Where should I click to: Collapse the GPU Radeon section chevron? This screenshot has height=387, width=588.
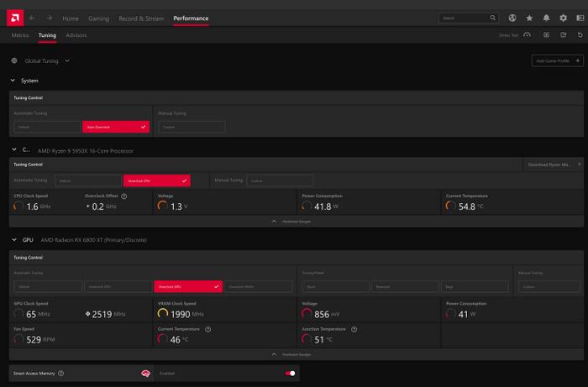point(14,240)
